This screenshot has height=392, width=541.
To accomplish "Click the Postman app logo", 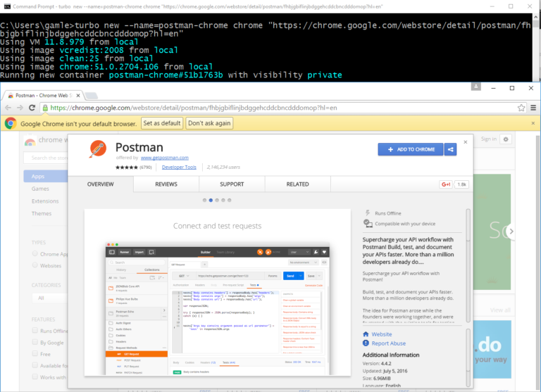I will pyautogui.click(x=98, y=149).
